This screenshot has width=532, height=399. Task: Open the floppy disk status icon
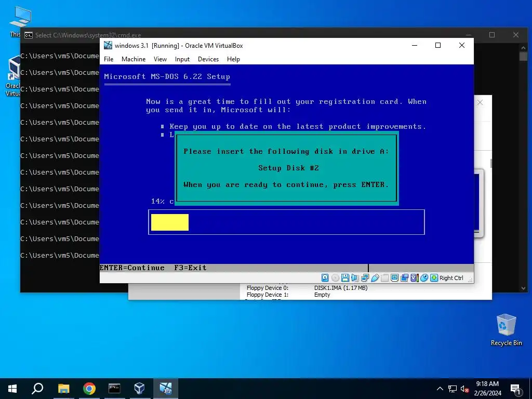pos(345,278)
